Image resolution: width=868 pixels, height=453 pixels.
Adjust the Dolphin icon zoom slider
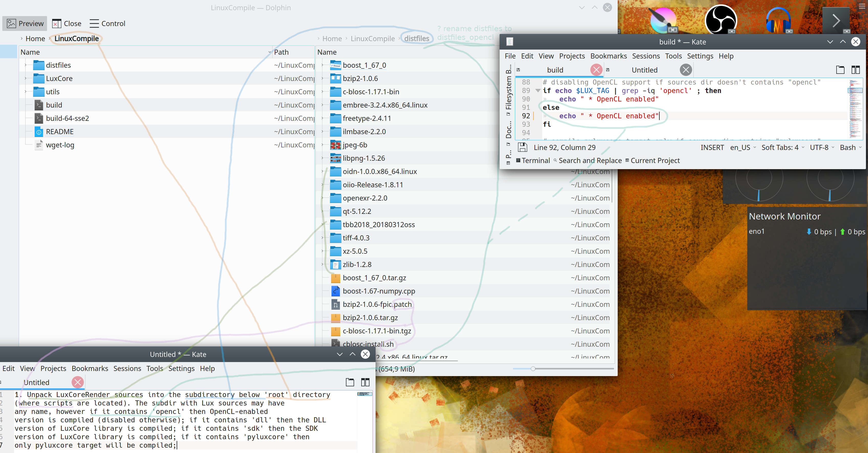click(533, 368)
